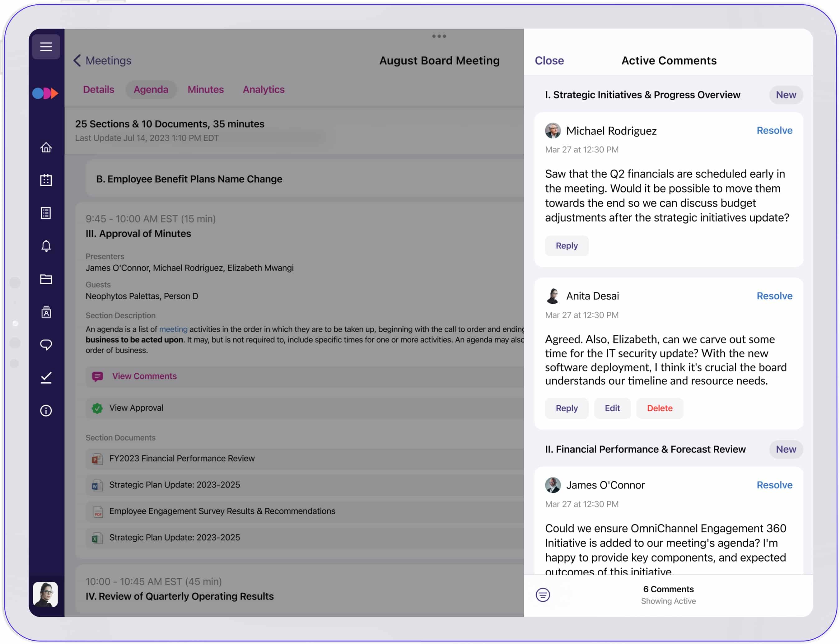Open notifications bell in sidebar
The width and height of the screenshot is (840, 644).
pos(46,246)
